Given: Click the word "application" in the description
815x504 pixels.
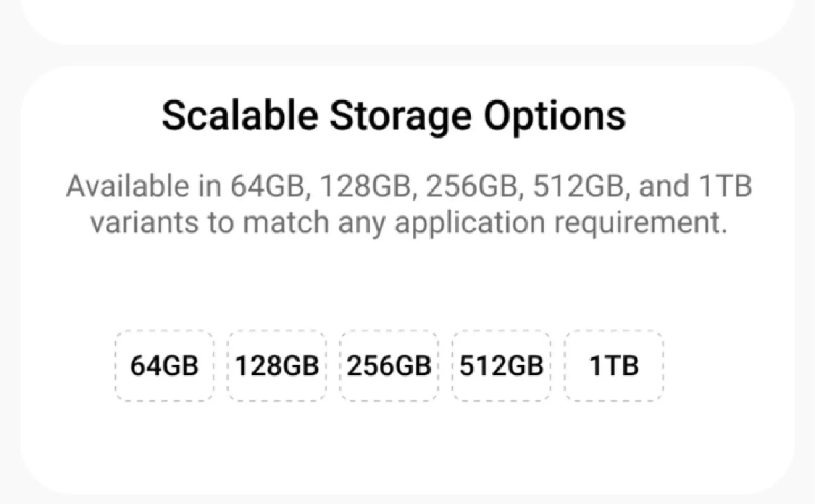Looking at the screenshot, I should pyautogui.click(x=470, y=222).
